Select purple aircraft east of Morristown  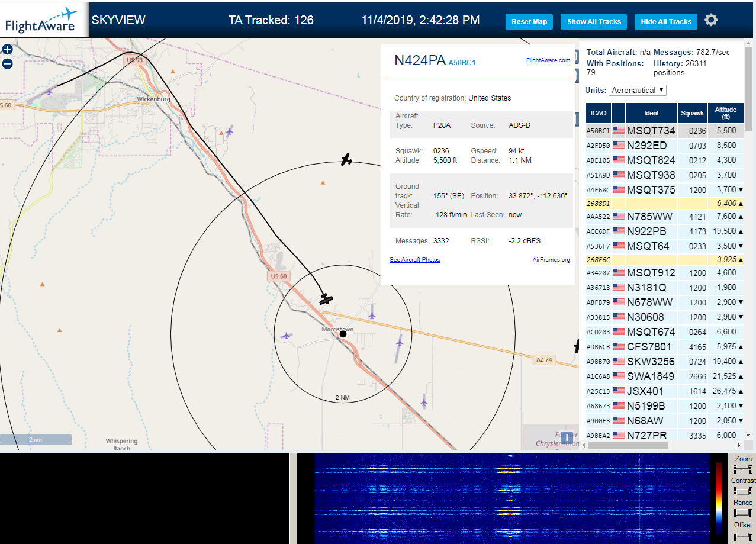(400, 342)
